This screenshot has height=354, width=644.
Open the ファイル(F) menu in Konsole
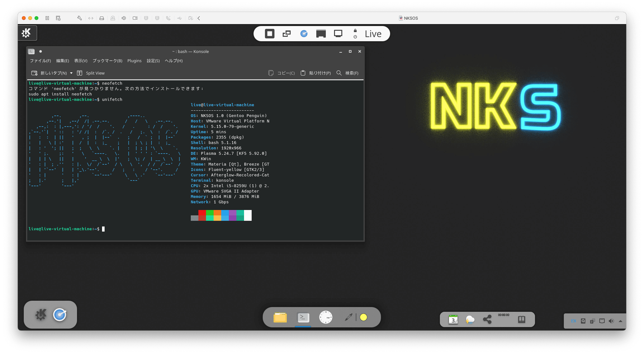click(40, 61)
